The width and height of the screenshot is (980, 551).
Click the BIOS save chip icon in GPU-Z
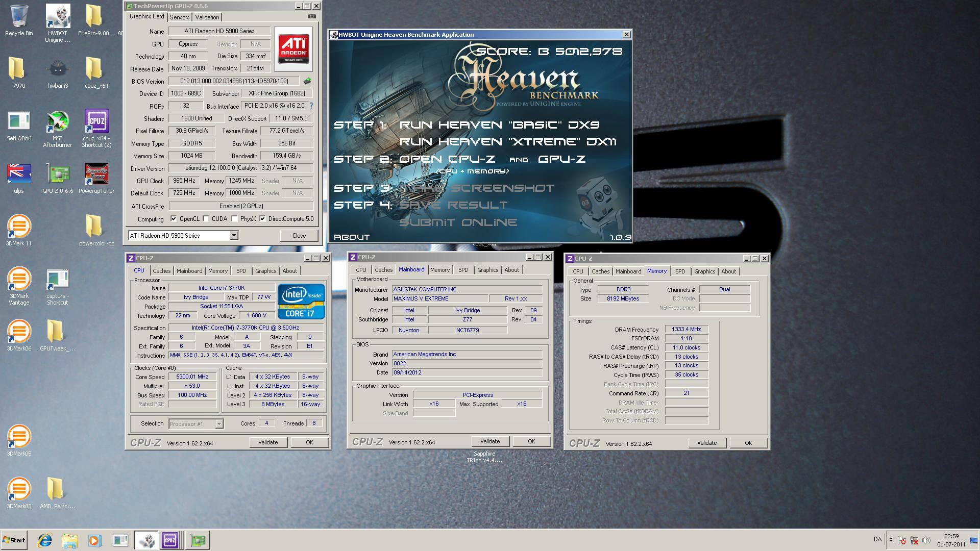click(307, 81)
